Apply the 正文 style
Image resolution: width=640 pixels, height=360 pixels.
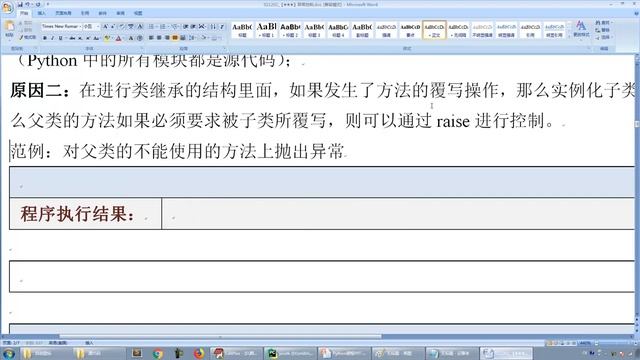tap(434, 30)
